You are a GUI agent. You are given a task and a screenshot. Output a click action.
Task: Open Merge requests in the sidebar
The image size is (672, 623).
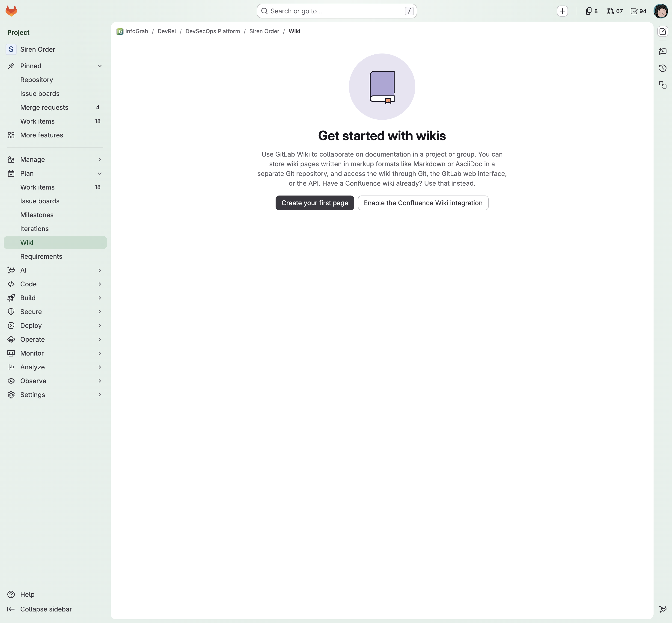point(55,107)
